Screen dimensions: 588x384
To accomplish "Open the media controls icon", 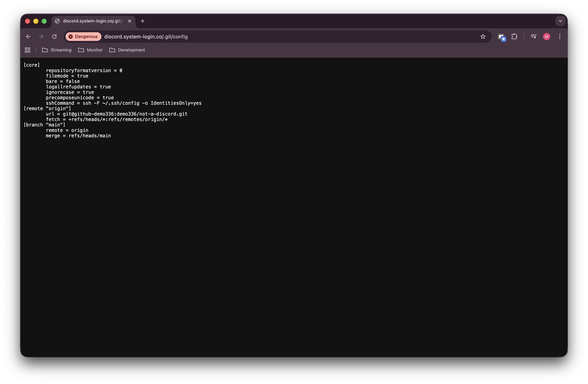I will 533,37.
